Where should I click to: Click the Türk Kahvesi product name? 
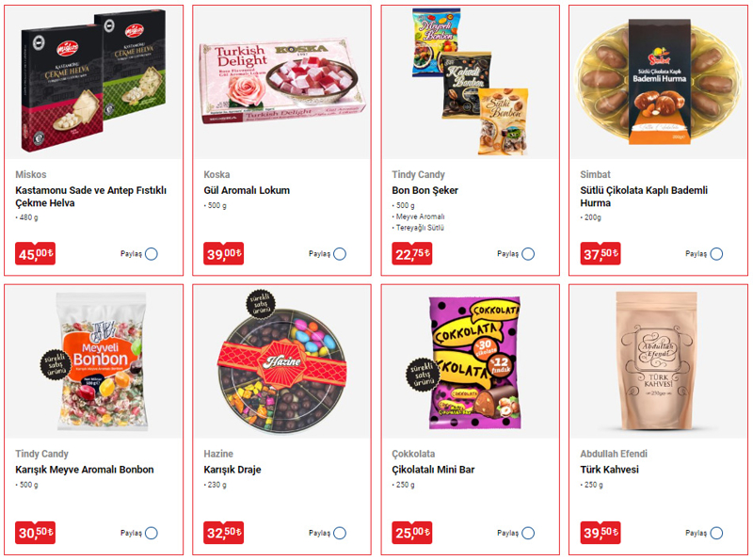tap(609, 470)
